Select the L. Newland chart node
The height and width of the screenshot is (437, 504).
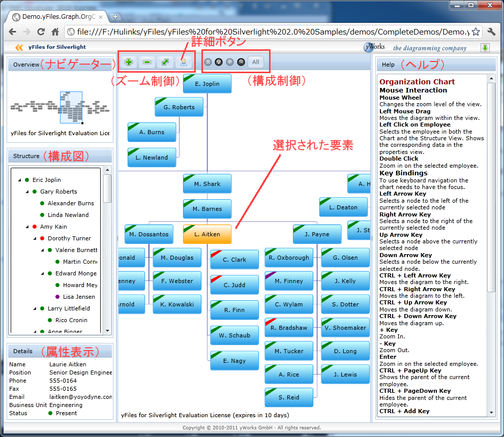[152, 158]
